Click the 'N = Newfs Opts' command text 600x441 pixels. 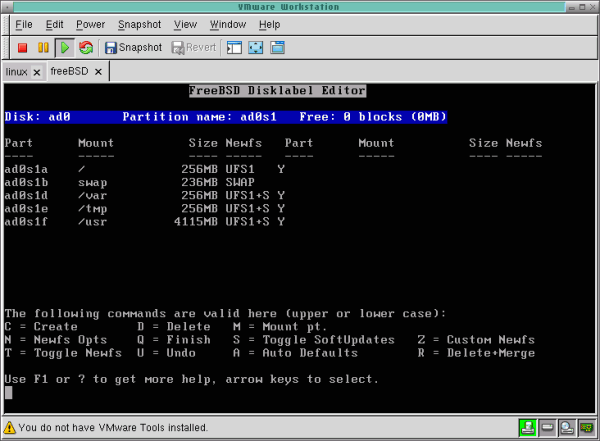[x=56, y=340]
